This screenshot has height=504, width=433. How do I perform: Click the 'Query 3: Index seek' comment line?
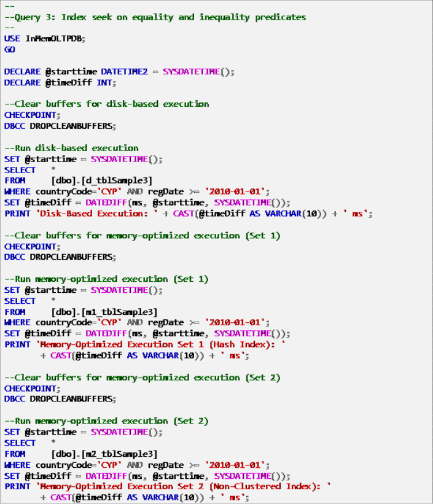[155, 17]
